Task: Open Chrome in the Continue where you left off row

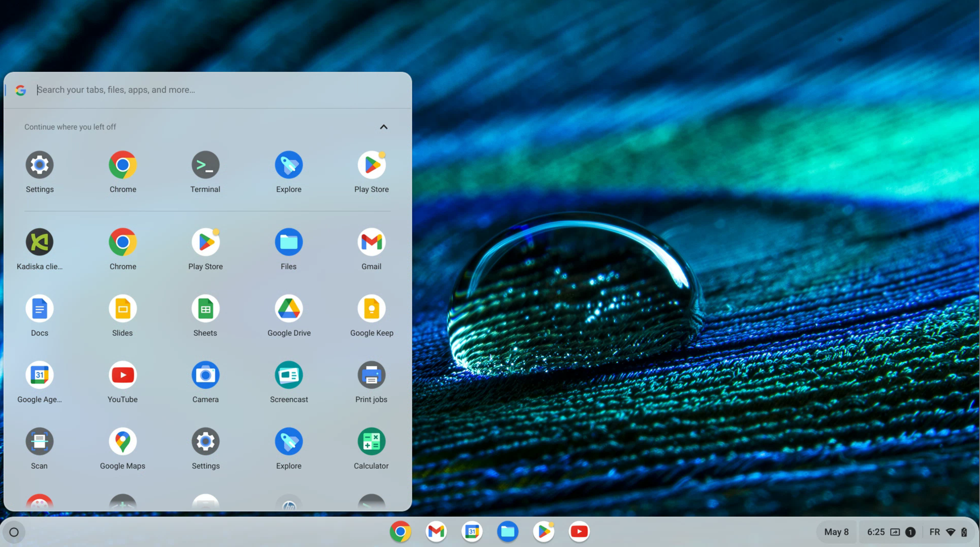Action: 122,165
